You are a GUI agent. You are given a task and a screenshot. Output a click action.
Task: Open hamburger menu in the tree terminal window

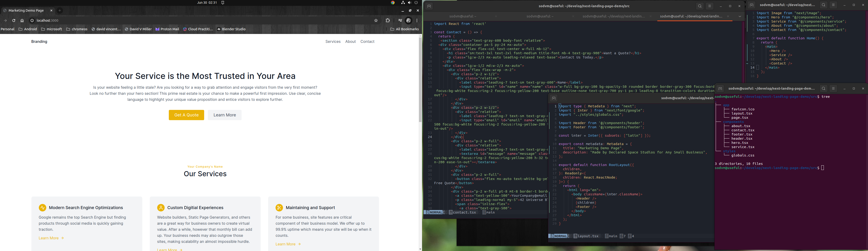(x=833, y=89)
